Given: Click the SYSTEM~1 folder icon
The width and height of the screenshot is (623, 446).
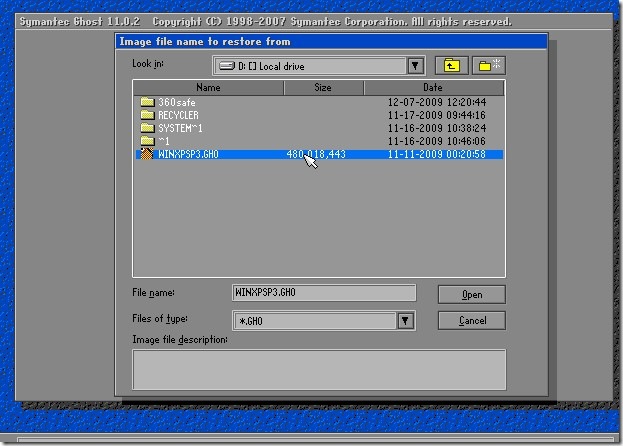Looking at the screenshot, I should coord(147,128).
